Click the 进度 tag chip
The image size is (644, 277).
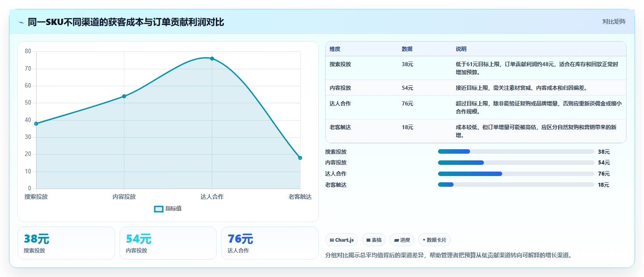(402, 240)
